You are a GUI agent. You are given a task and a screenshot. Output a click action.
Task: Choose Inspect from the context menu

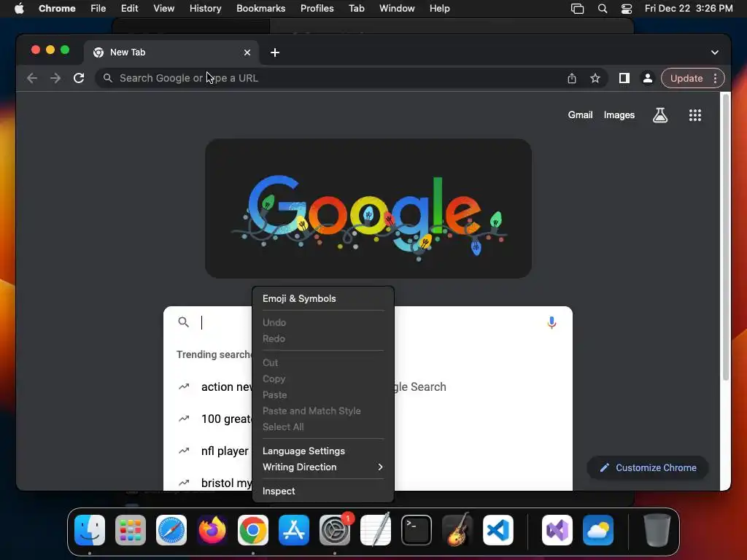[x=323, y=491]
